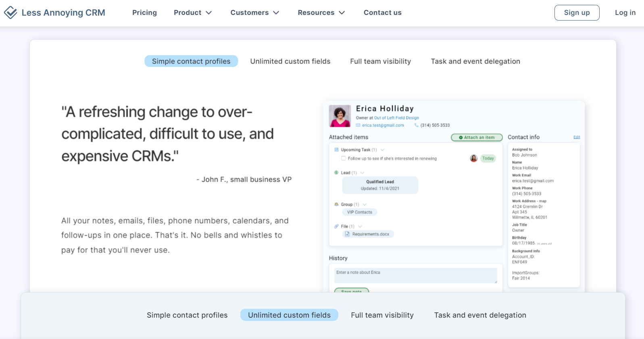The width and height of the screenshot is (644, 339).
Task: Collapse the Lead section chevron
Action: (x=362, y=173)
